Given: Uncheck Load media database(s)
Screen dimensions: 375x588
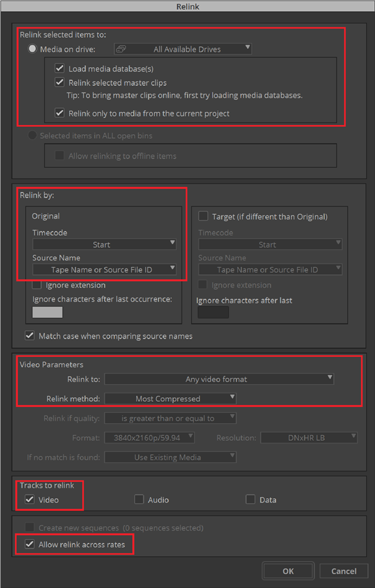Looking at the screenshot, I should [60, 68].
